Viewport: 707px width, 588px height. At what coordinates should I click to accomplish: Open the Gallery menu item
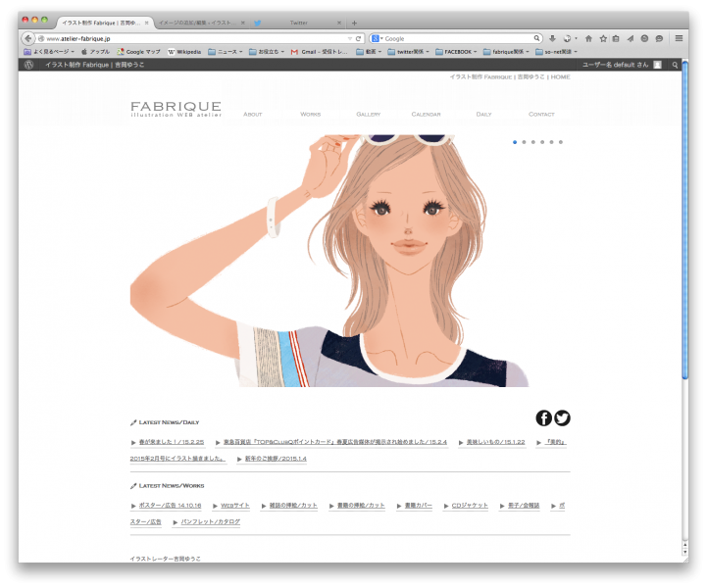(x=369, y=115)
